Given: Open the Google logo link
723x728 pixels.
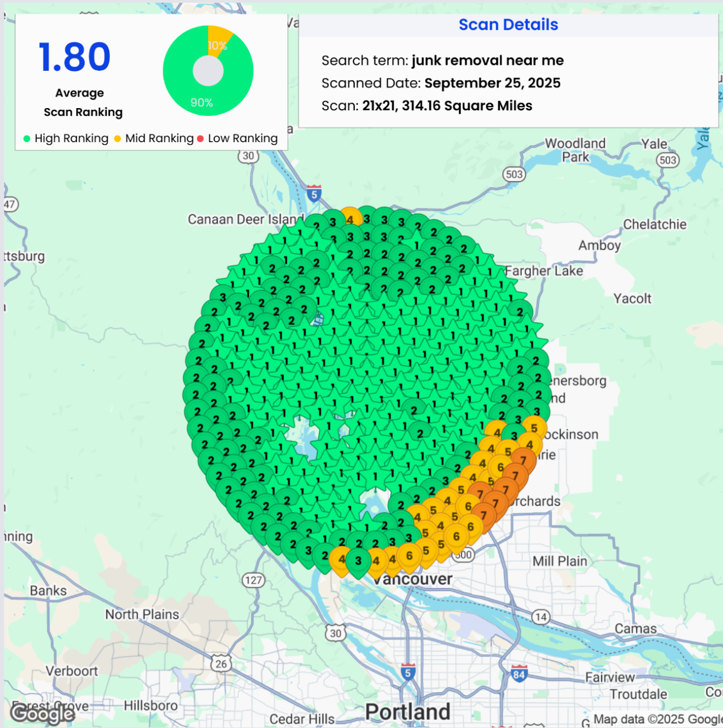Looking at the screenshot, I should [42, 714].
